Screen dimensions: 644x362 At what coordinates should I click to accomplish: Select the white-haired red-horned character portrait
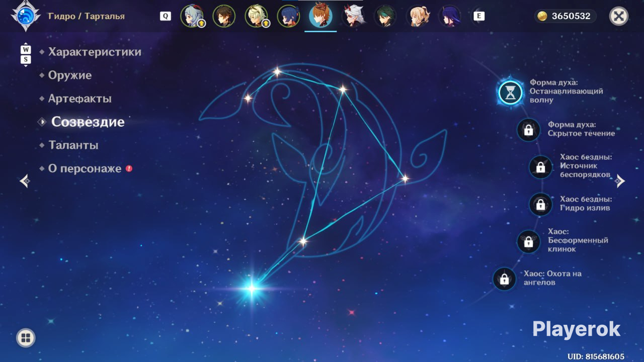353,16
